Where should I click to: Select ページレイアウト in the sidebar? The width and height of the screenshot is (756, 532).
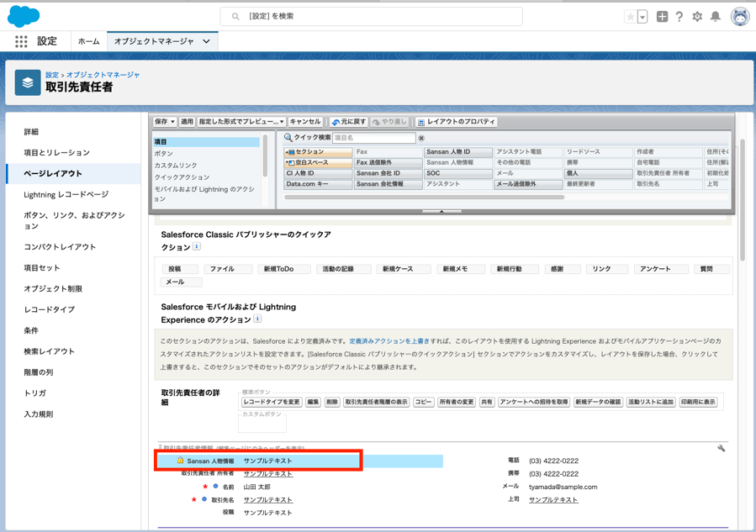point(53,173)
